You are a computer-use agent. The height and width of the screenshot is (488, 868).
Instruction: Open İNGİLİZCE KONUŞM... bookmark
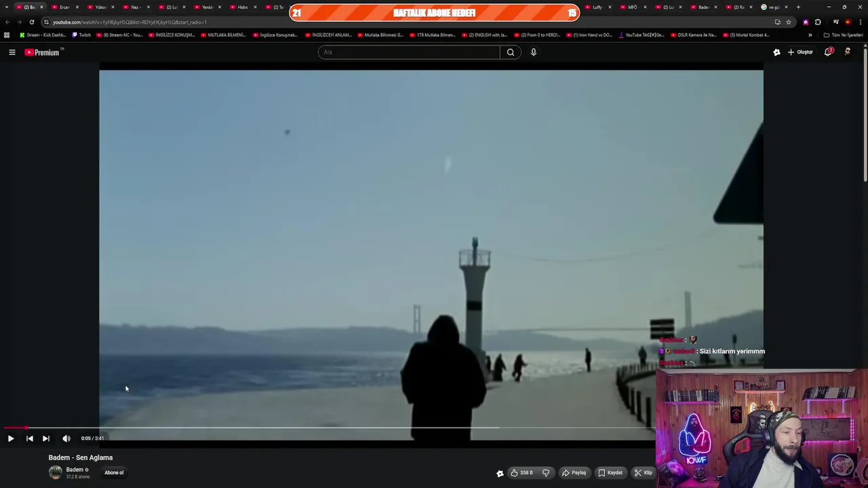[172, 35]
